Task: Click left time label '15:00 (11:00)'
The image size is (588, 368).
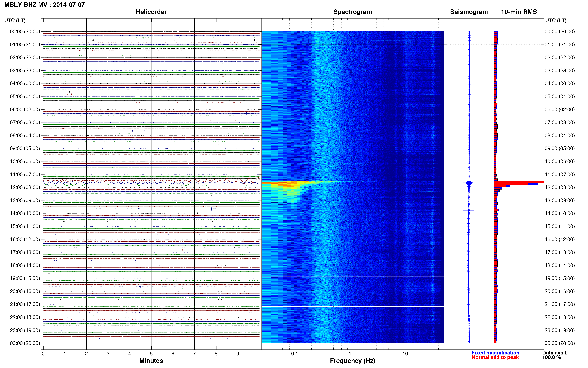Action: (x=25, y=226)
